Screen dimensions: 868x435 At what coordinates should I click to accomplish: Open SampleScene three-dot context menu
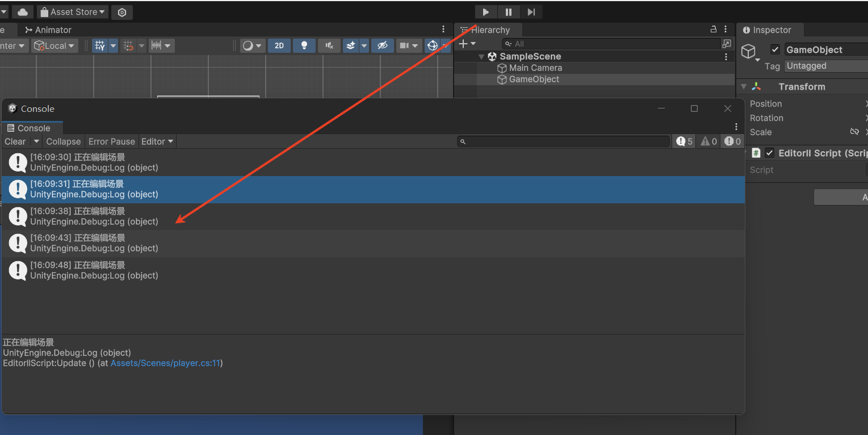[726, 57]
